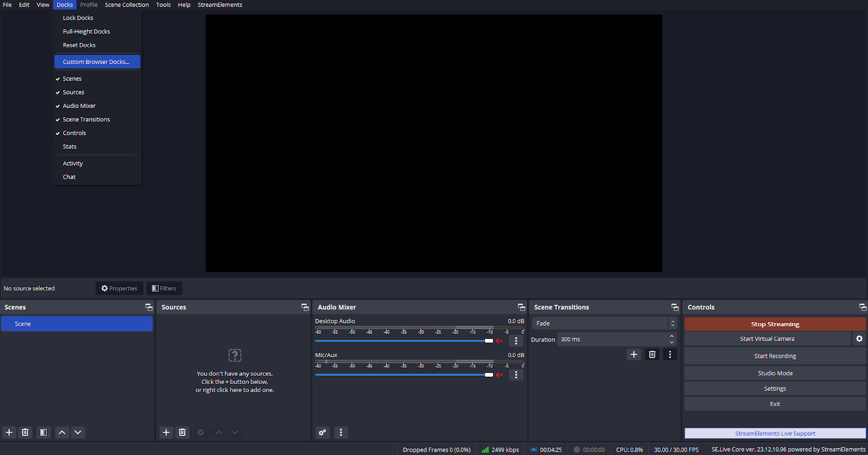Add a new scene with plus icon
868x455 pixels.
tap(9, 432)
